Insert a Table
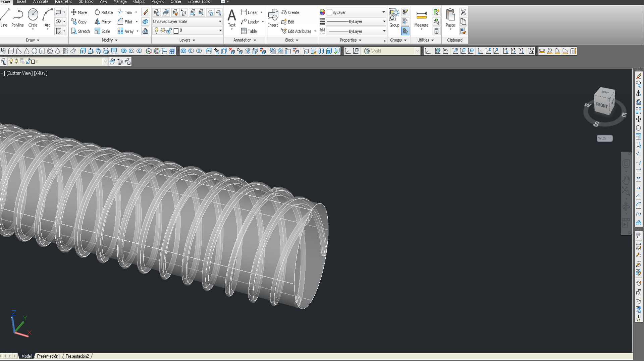 249,31
